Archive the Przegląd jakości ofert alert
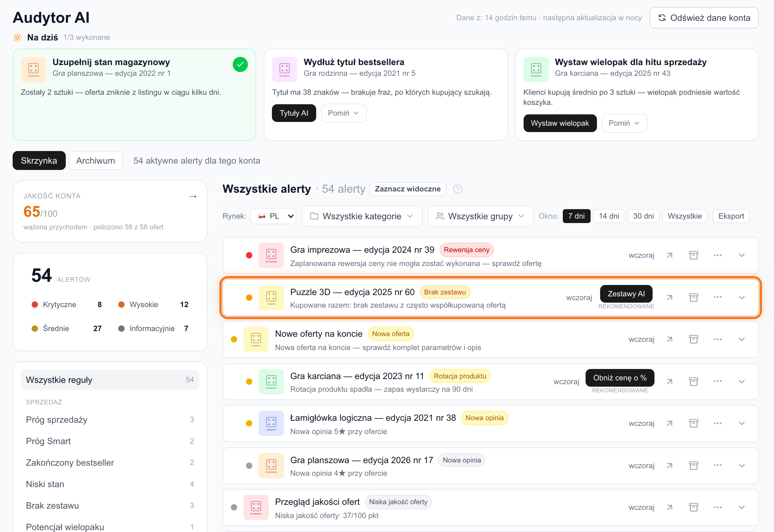774x532 pixels. (694, 507)
